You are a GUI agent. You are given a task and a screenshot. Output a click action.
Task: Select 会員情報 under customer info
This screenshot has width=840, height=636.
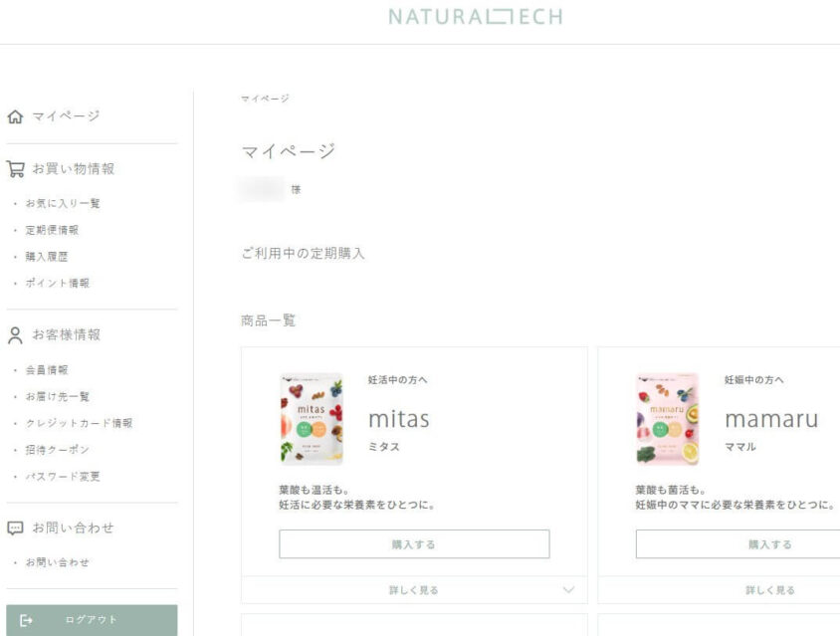[x=47, y=370]
